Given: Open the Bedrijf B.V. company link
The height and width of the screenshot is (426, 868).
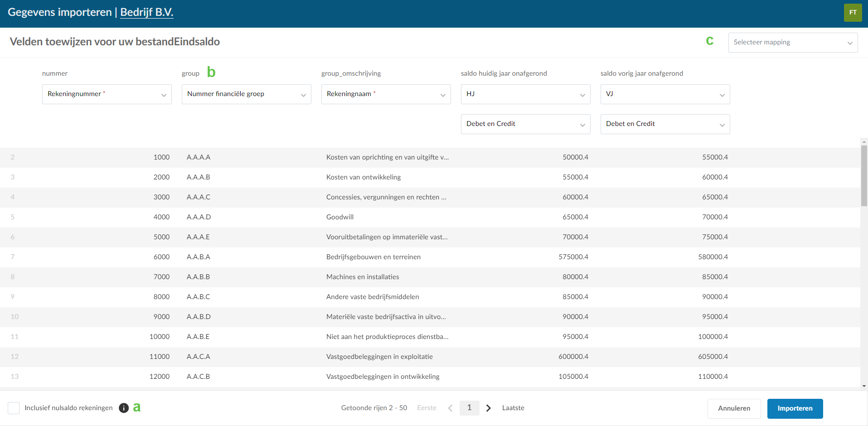Looking at the screenshot, I should [147, 12].
